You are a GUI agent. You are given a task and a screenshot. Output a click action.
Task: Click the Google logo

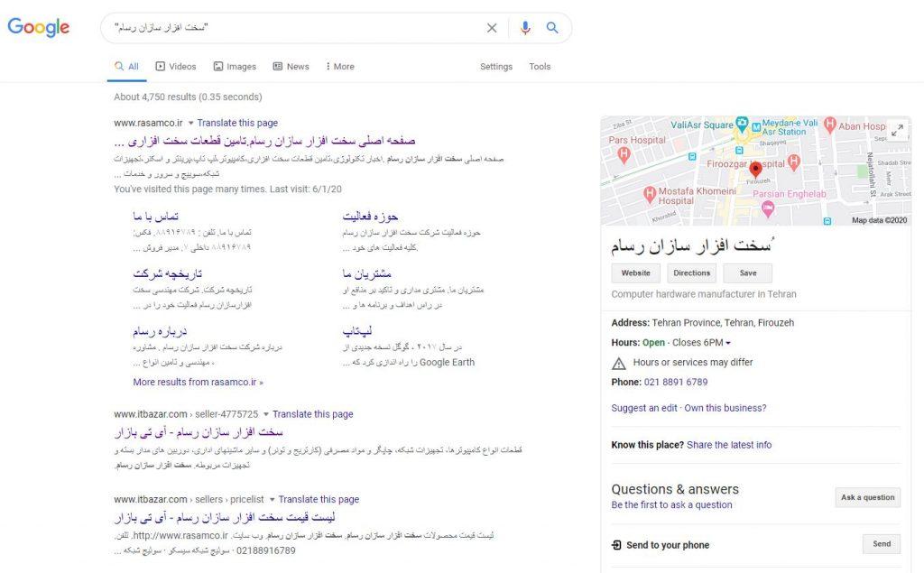[x=39, y=27]
